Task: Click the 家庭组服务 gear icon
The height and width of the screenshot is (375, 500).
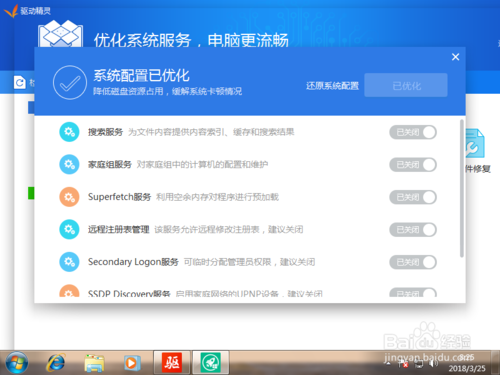Action: (x=69, y=164)
